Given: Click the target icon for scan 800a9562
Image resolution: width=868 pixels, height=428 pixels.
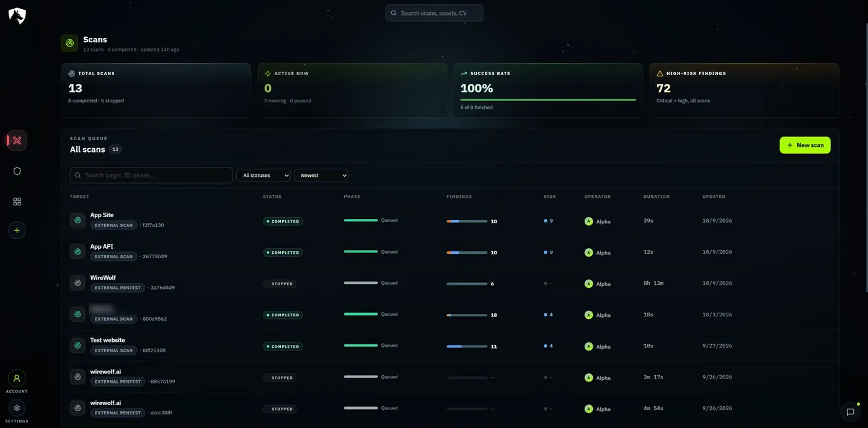Looking at the screenshot, I should 77,314.
